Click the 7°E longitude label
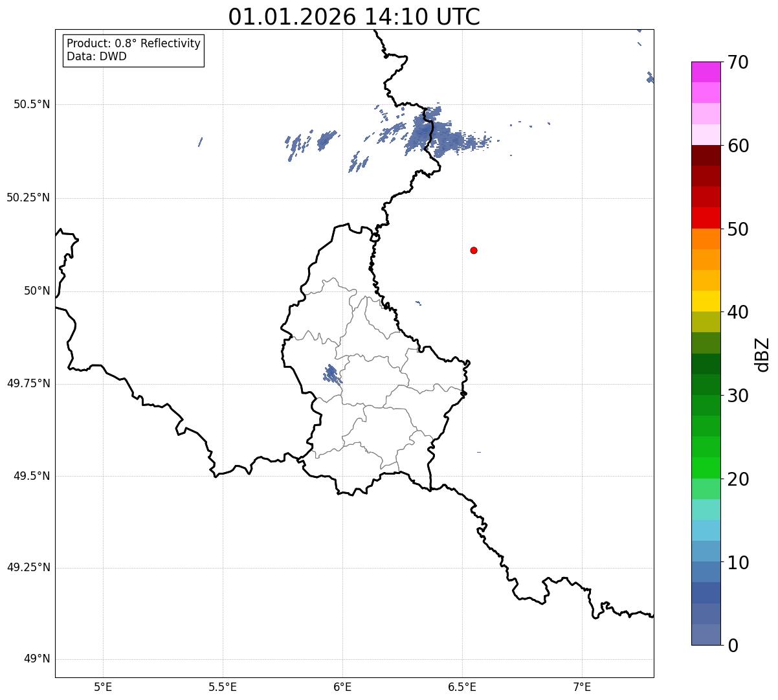This screenshot has height=700, width=778. (582, 686)
